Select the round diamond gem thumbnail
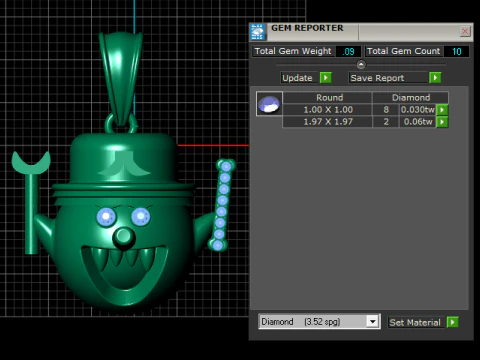This screenshot has height=360, width=480. click(269, 104)
